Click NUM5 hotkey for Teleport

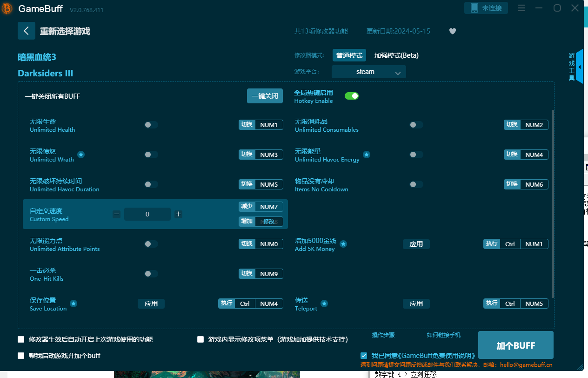pos(534,304)
